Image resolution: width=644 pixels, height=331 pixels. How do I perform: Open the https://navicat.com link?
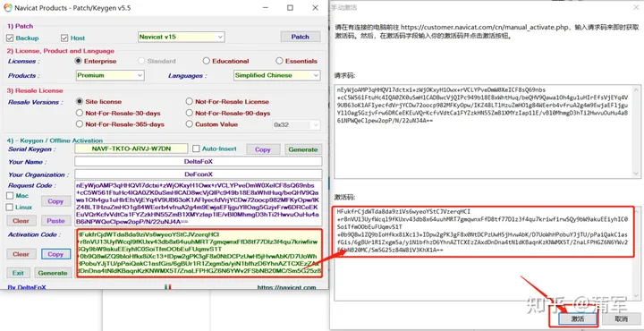pos(287,287)
